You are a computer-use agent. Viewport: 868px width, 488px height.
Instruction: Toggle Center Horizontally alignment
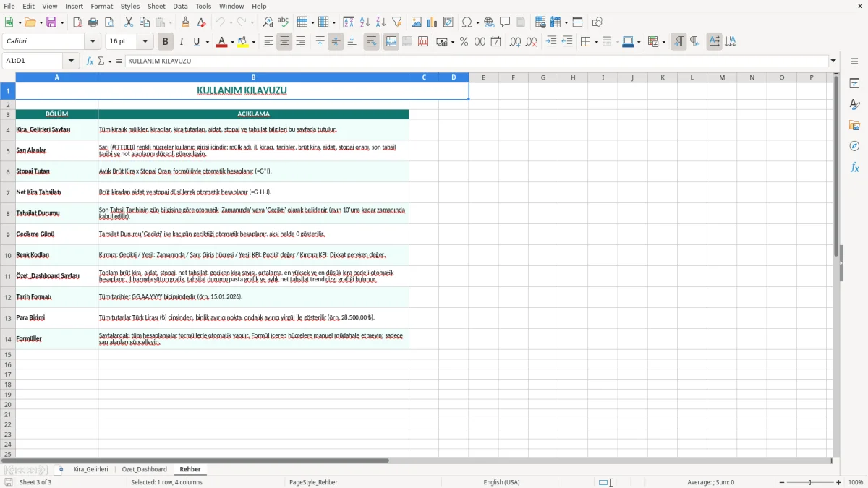pos(284,42)
